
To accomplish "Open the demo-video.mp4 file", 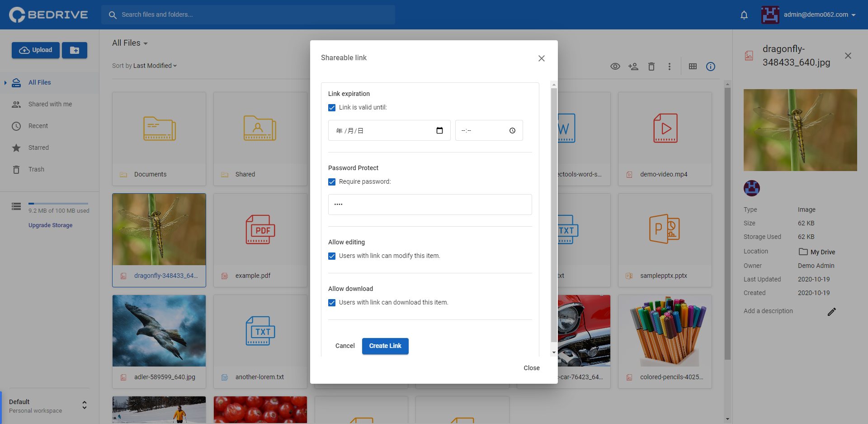I will (665, 139).
